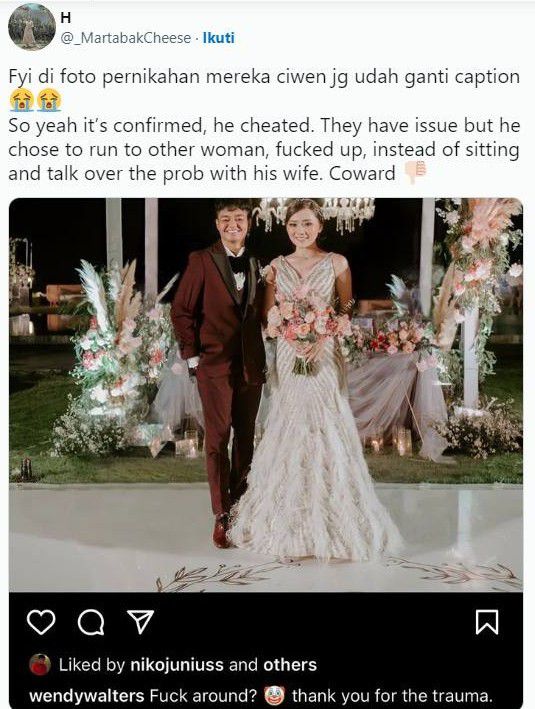
Task: Click the small liker avatar beside 'Liked by'
Action: point(40,665)
